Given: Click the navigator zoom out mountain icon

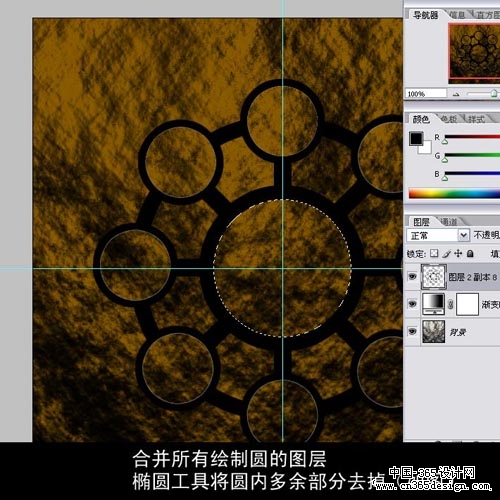Looking at the screenshot, I should pyautogui.click(x=456, y=94).
